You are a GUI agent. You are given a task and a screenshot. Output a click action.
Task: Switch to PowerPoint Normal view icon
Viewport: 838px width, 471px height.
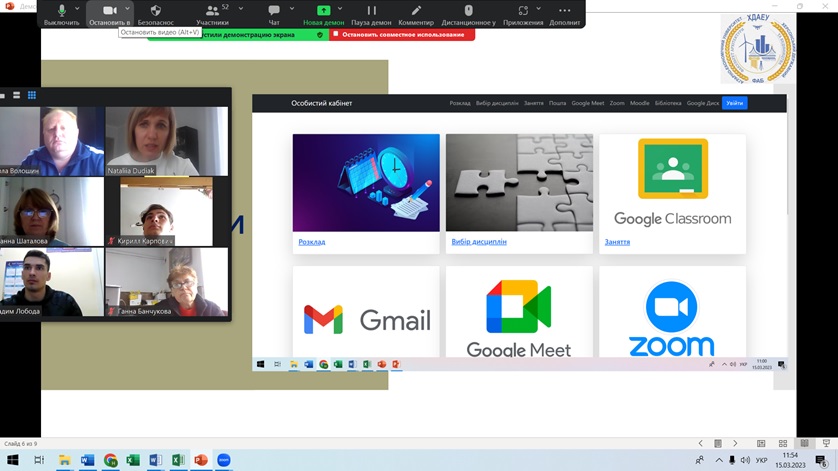761,443
